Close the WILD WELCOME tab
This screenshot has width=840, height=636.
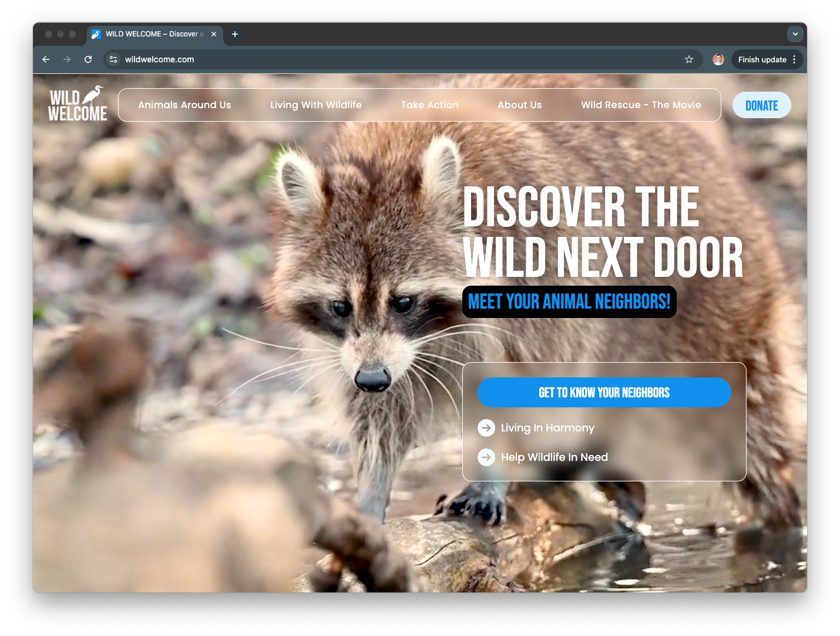214,34
